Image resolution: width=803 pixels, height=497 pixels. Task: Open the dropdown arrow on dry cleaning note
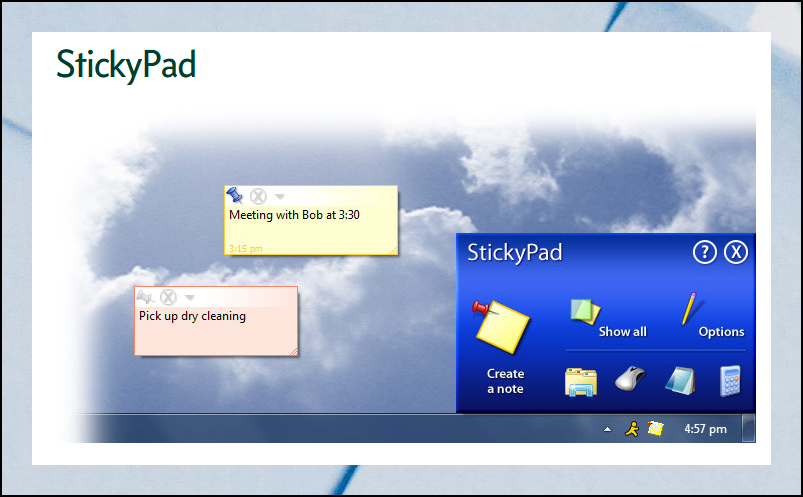189,297
